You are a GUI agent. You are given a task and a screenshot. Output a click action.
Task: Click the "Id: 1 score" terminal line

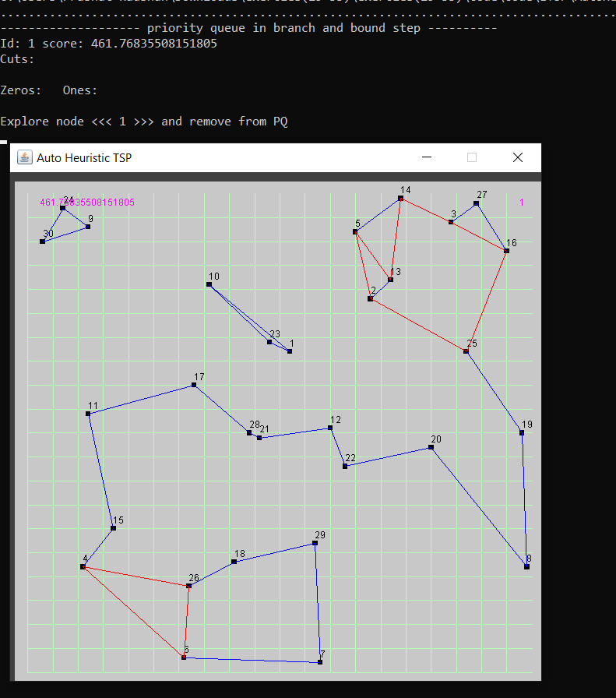pyautogui.click(x=109, y=44)
